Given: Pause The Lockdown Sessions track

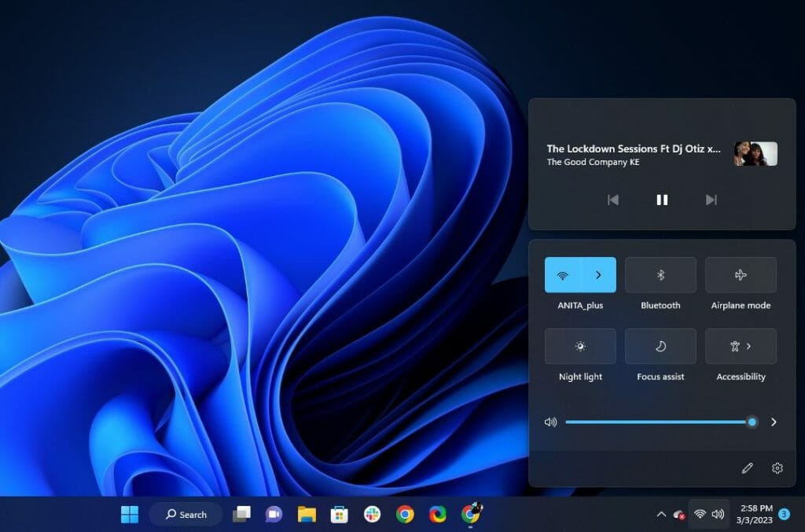Looking at the screenshot, I should pyautogui.click(x=661, y=200).
